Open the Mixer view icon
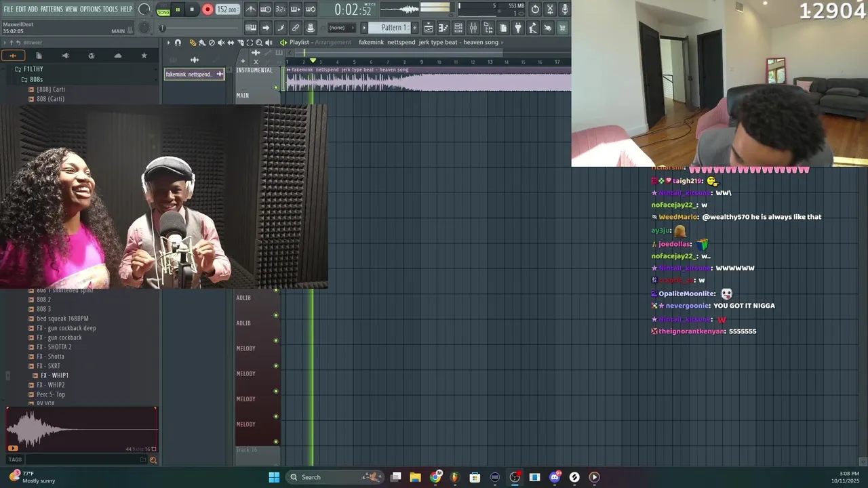868x488 pixels. [x=473, y=28]
